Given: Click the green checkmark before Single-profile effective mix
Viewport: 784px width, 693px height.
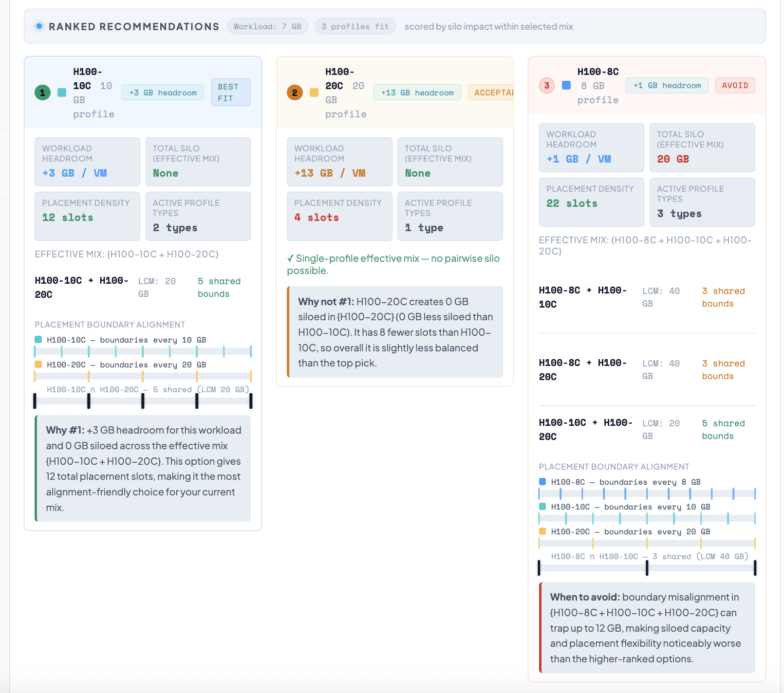Looking at the screenshot, I should coord(290,258).
